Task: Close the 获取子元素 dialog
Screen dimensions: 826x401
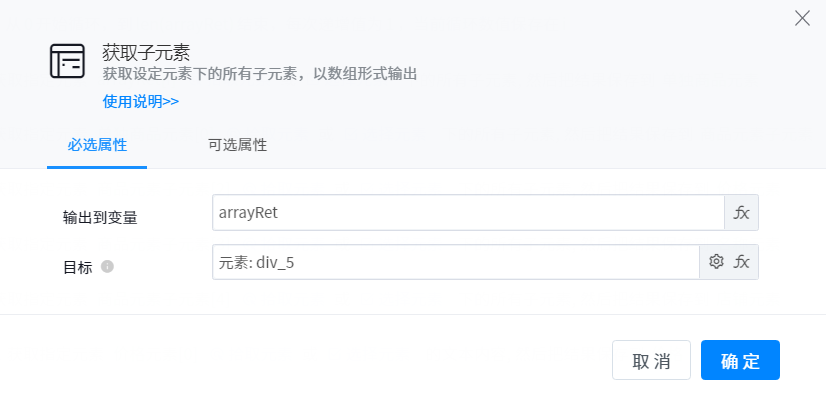Action: click(802, 18)
